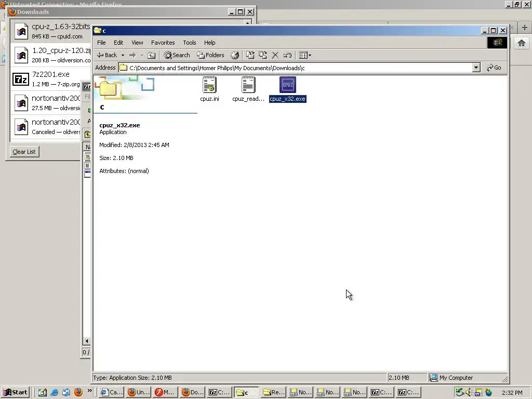Image resolution: width=532 pixels, height=399 pixels.
Task: Switch to the 'Un...' Firefox taskbar button
Action: 138,392
